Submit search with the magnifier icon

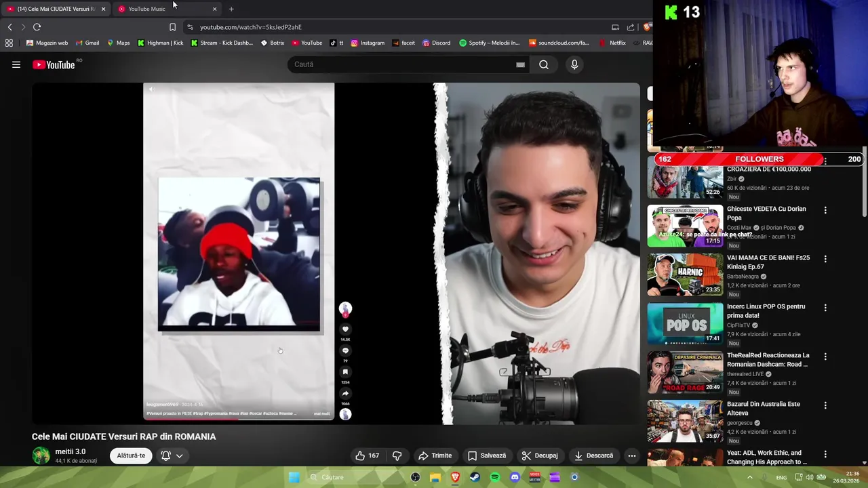(544, 64)
